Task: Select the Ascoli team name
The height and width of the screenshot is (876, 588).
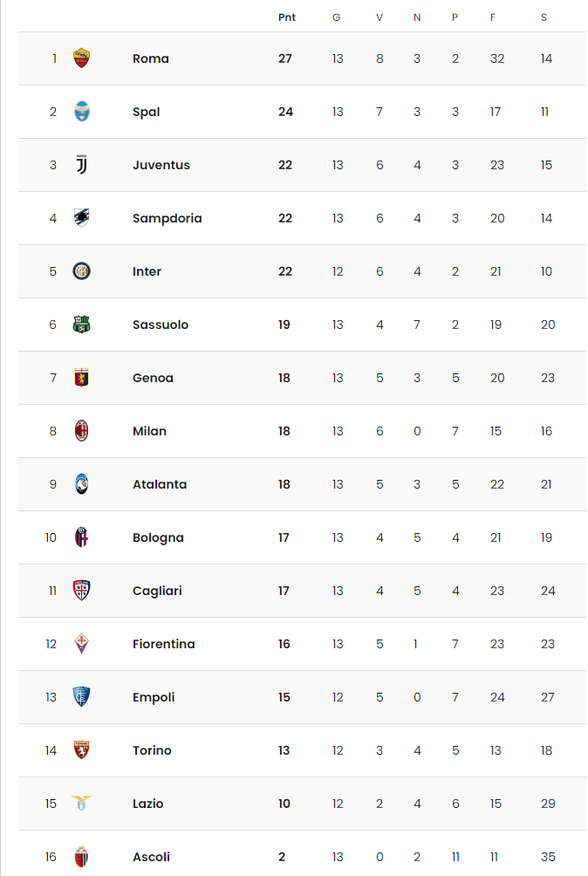Action: pos(151,857)
